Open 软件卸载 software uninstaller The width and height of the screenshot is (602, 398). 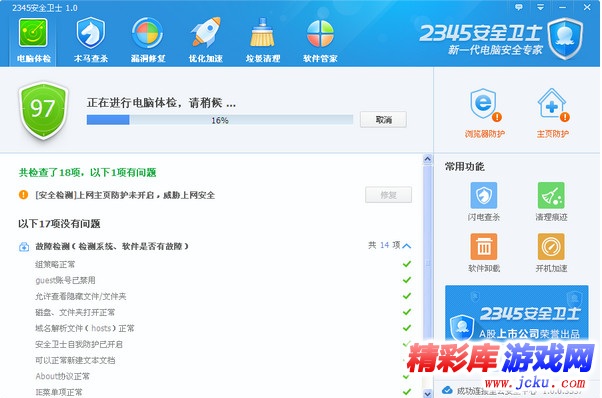[x=484, y=253]
